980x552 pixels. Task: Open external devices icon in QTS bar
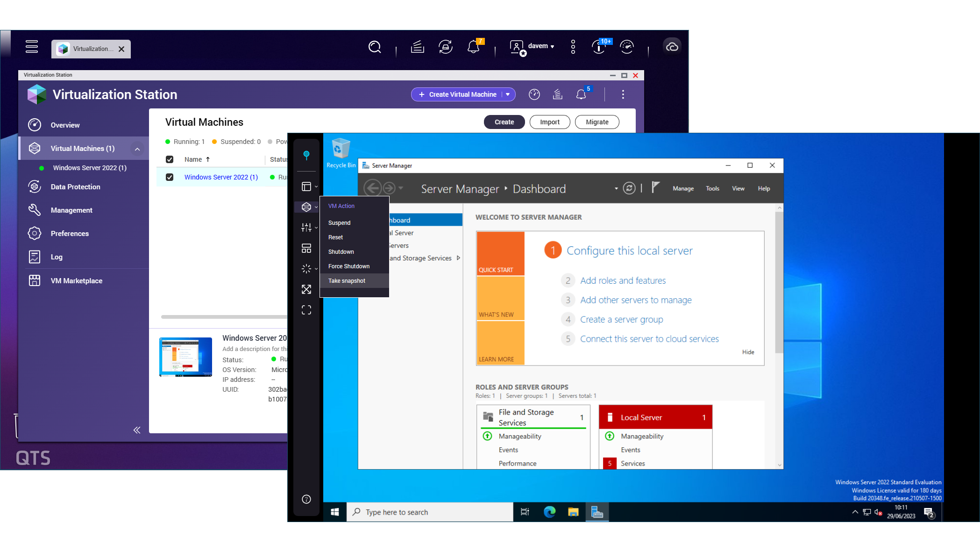(x=446, y=47)
